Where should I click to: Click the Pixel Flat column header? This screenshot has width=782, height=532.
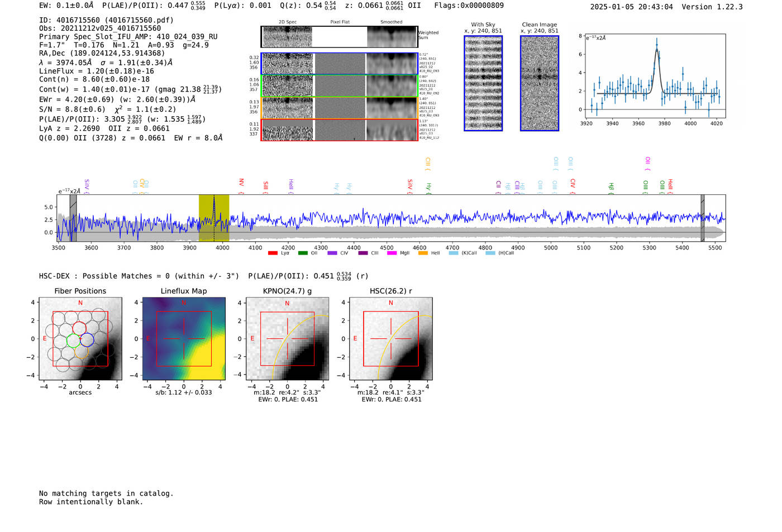340,22
